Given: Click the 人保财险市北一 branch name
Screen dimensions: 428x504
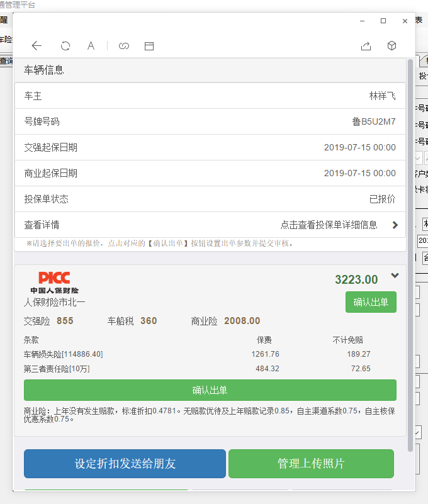Looking at the screenshot, I should (x=54, y=303).
